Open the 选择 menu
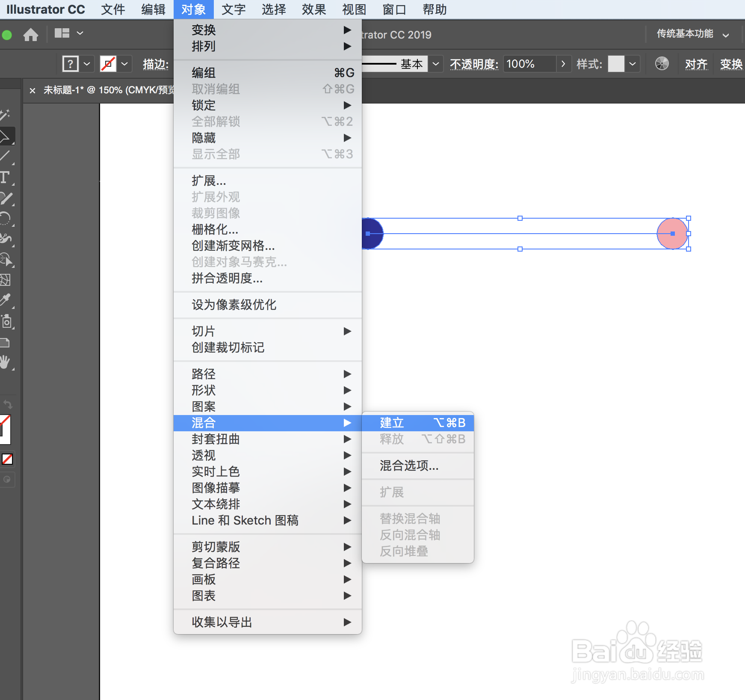Viewport: 745px width, 700px height. click(274, 9)
